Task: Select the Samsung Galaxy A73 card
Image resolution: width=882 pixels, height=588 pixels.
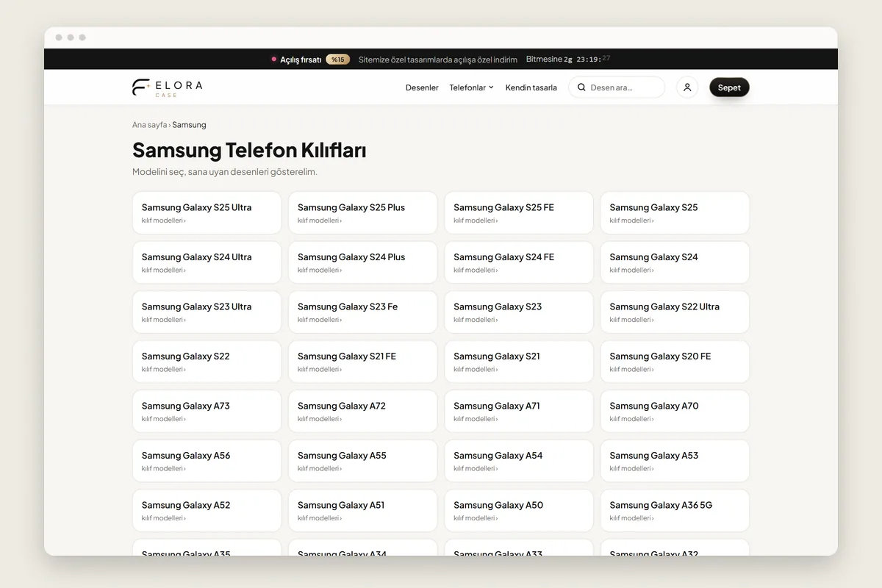Action: pos(207,412)
